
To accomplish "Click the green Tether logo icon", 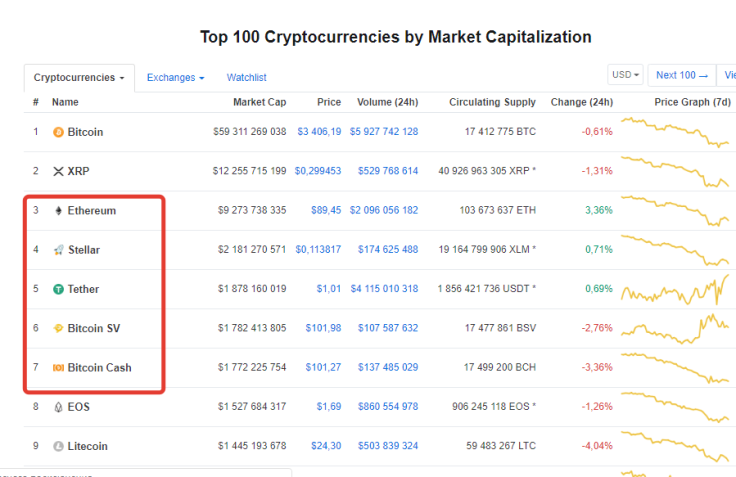I will 58,289.
